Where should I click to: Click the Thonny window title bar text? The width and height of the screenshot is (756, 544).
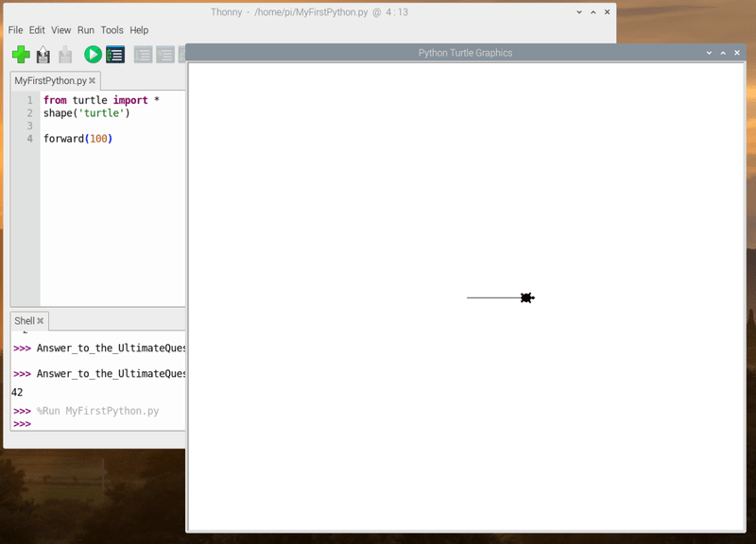[x=309, y=12]
